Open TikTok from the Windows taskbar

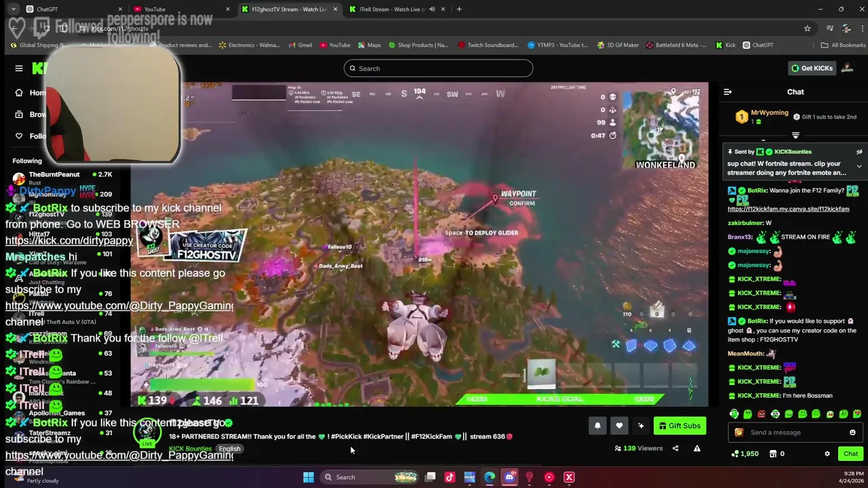pyautogui.click(x=450, y=477)
